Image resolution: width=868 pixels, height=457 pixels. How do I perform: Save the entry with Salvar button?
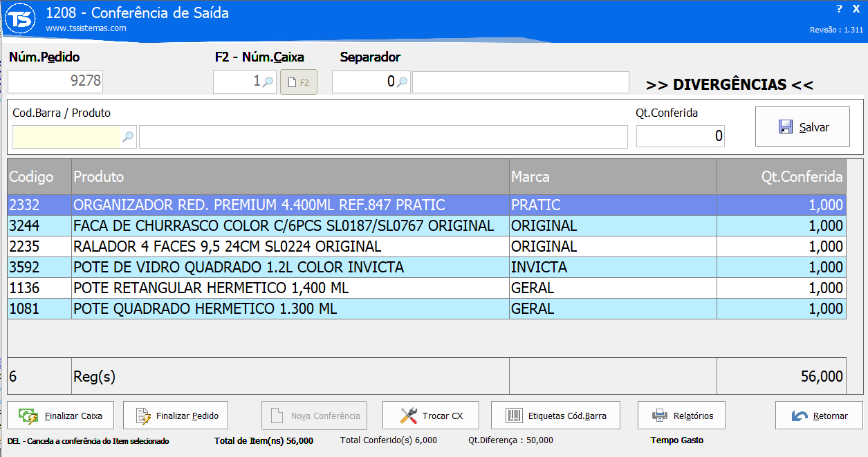click(x=802, y=127)
